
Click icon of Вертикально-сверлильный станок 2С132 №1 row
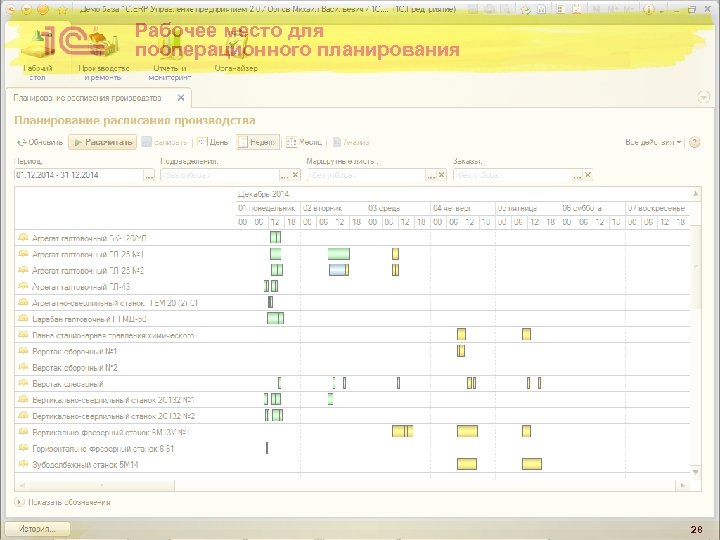23,399
